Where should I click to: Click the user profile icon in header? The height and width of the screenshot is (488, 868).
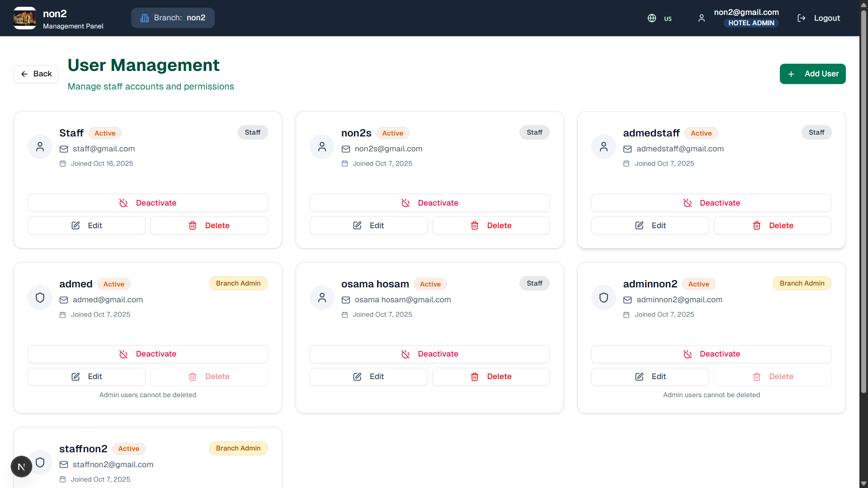701,18
